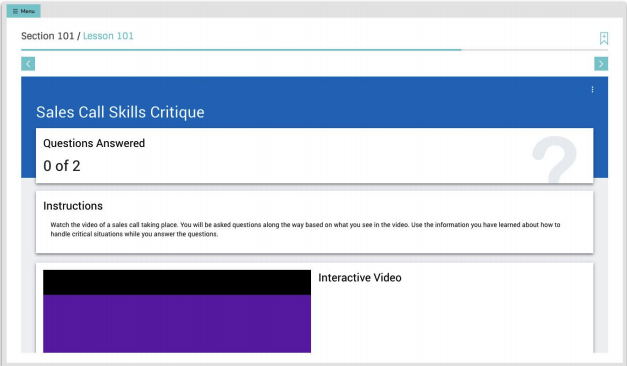Click the Section 101 breadcrumb text
Image resolution: width=627 pixels, height=366 pixels.
click(x=48, y=36)
